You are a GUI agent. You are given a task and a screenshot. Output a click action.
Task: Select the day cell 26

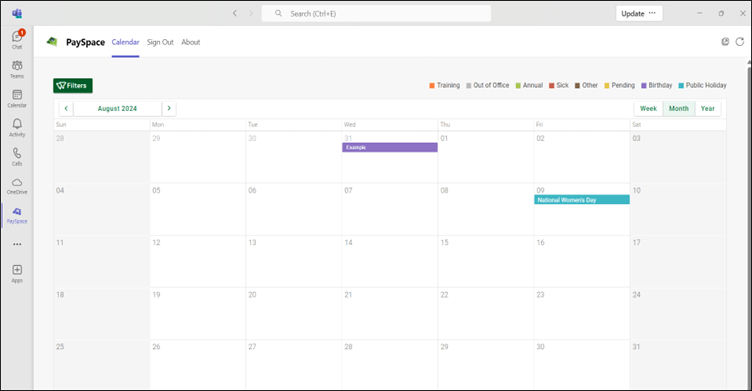coord(198,365)
